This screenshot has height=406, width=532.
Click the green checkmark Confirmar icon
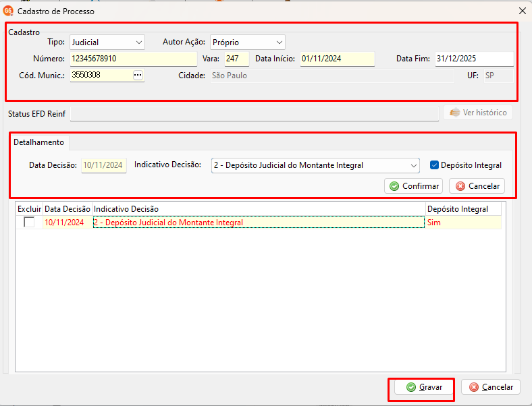(x=394, y=186)
